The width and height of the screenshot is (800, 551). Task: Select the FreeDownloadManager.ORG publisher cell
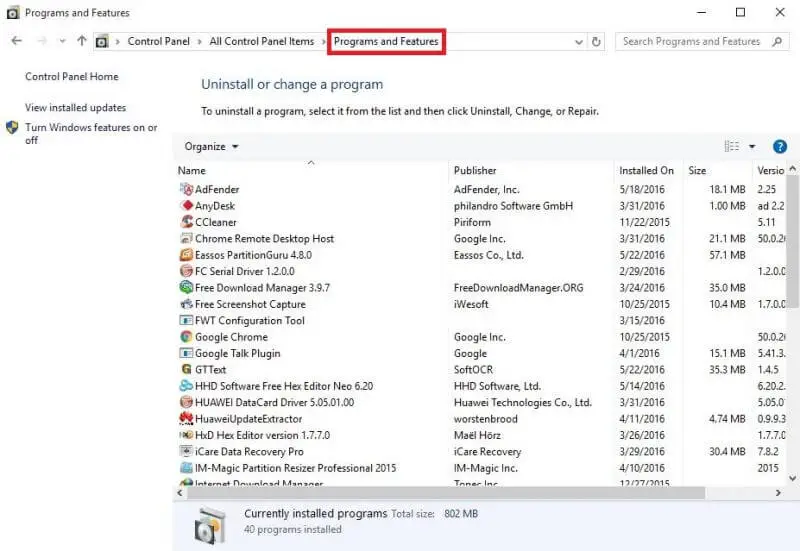click(x=518, y=288)
